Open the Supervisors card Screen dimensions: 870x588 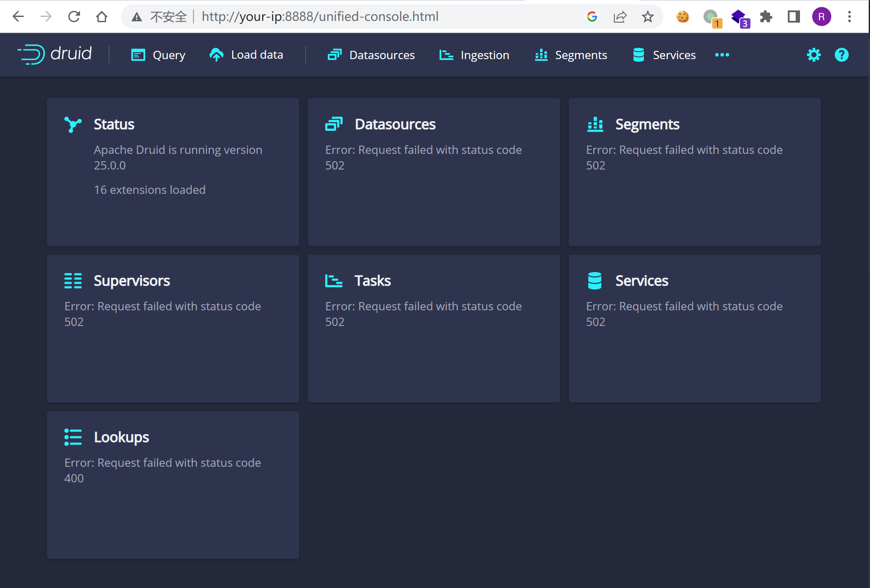point(173,328)
